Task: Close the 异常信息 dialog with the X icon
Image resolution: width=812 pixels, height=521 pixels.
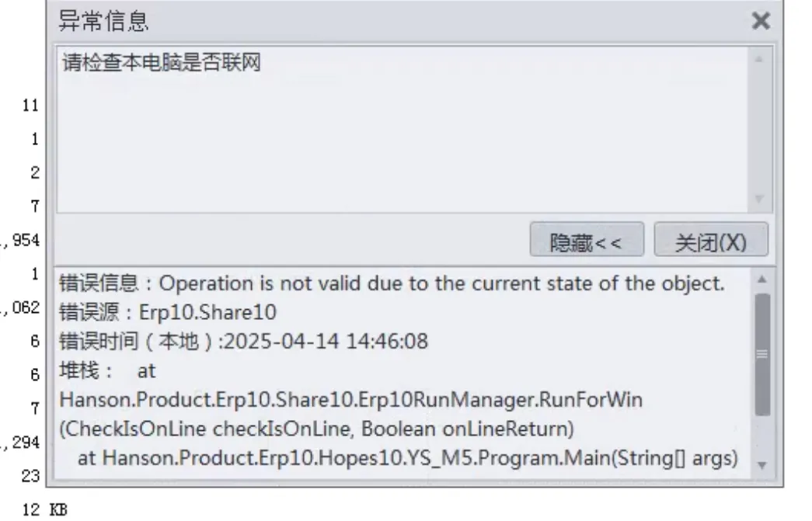Action: (761, 22)
